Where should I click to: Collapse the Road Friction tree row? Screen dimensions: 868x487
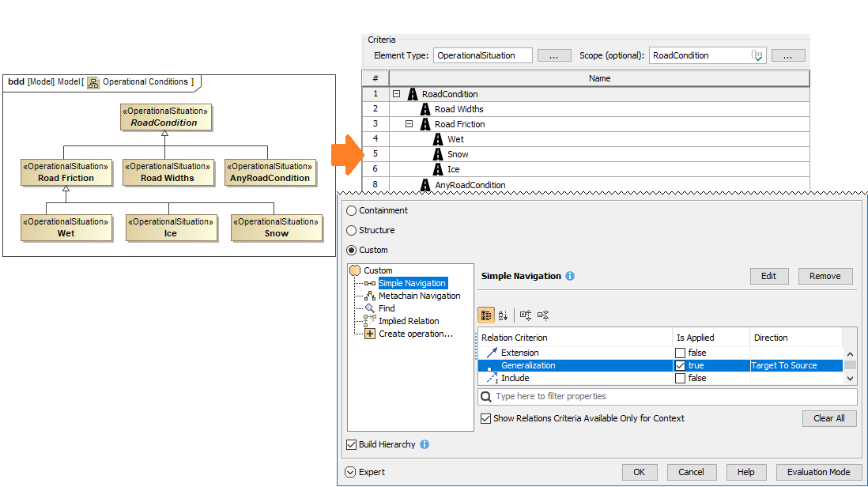409,124
